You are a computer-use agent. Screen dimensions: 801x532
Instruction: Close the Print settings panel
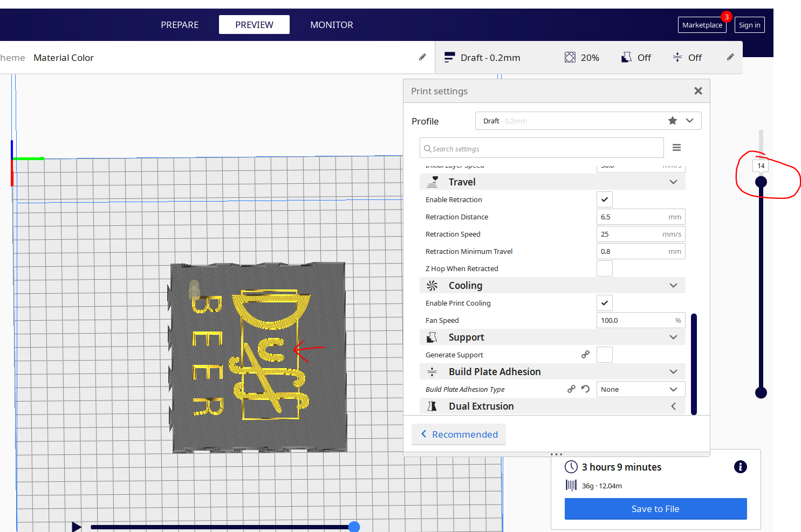click(698, 91)
